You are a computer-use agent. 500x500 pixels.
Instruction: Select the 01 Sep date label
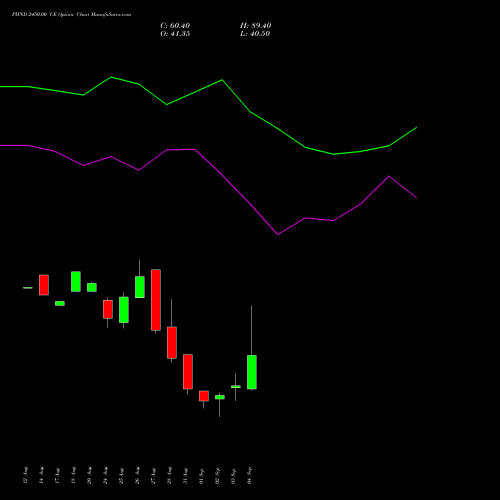tap(201, 475)
